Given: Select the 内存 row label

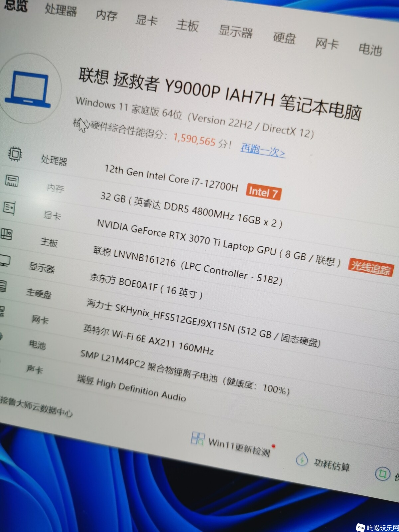Looking at the screenshot, I should point(56,188).
